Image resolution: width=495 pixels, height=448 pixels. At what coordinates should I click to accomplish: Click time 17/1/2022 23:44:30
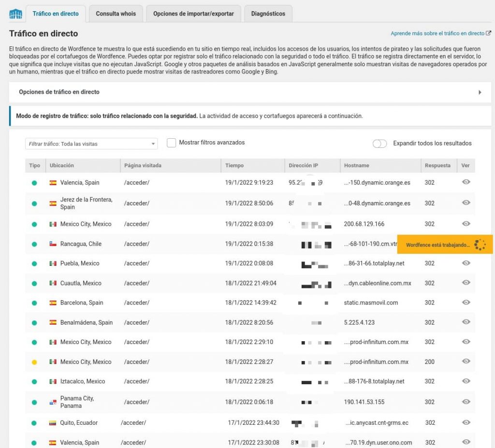253,422
